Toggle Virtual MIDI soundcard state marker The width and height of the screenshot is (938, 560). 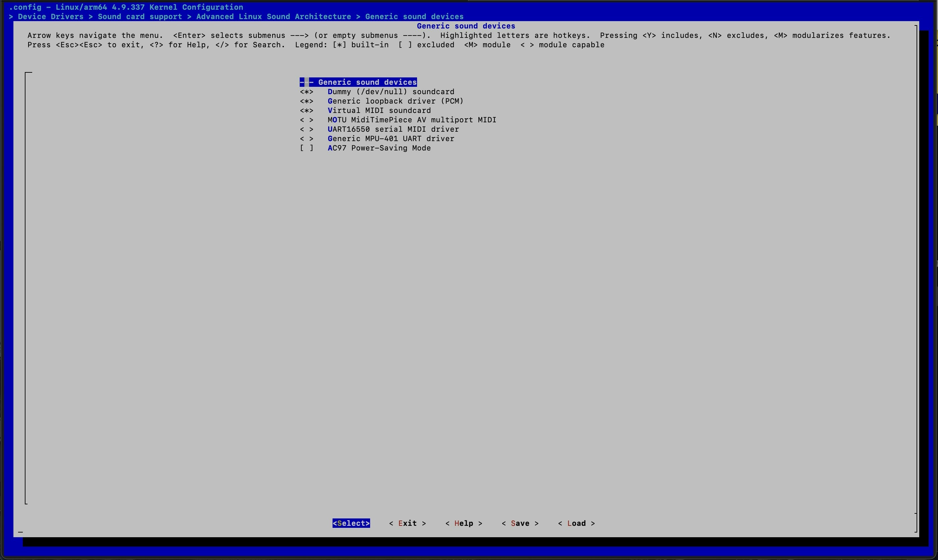pos(306,111)
